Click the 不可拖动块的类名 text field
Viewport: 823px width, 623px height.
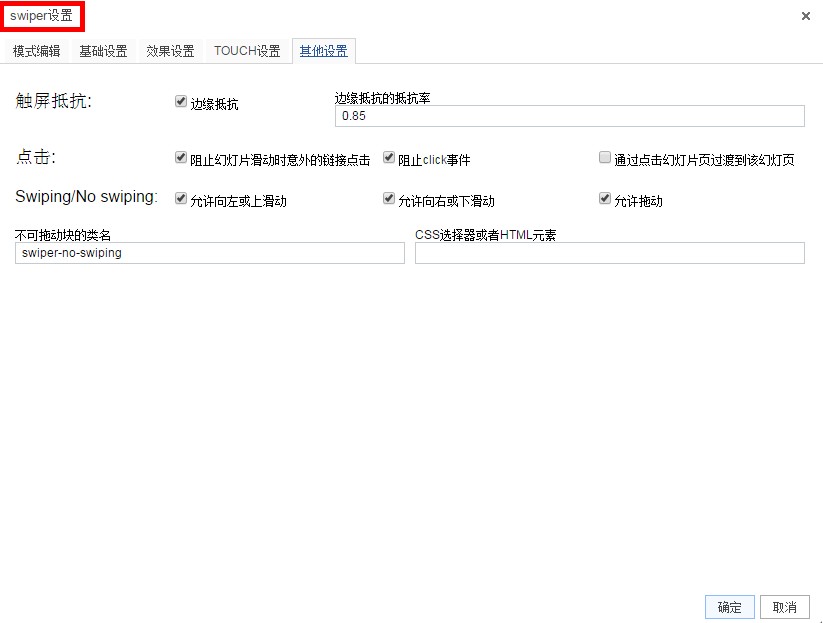click(210, 253)
